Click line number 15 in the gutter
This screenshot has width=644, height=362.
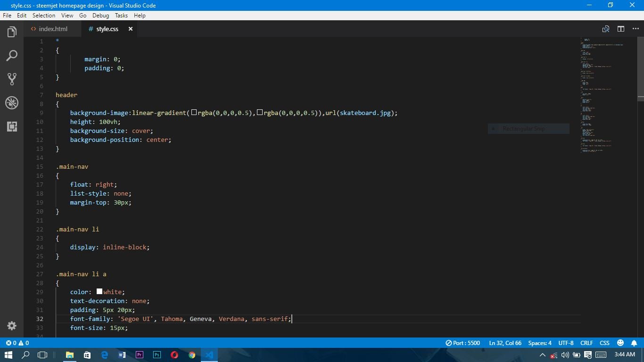tap(40, 166)
